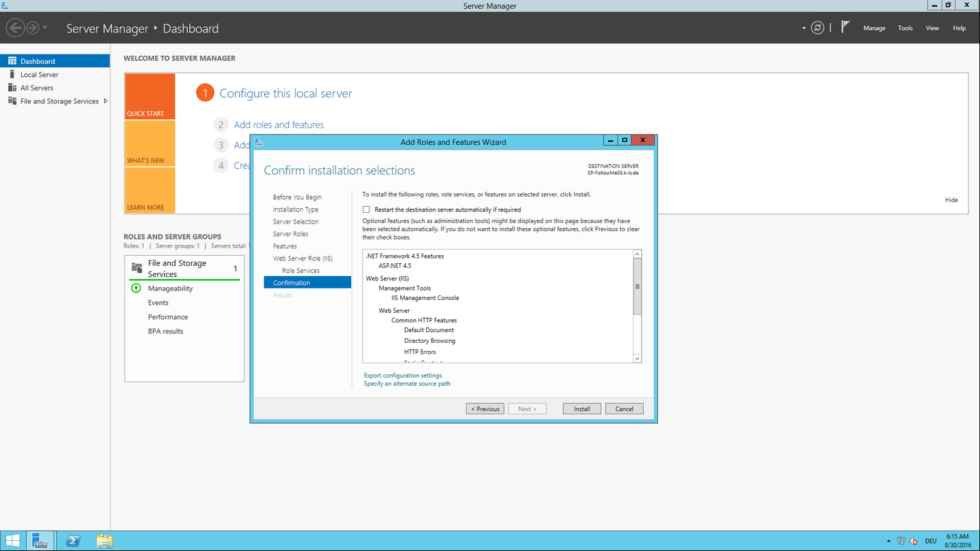Viewport: 980px width, 551px height.
Task: Open the Manage menu
Action: 875,28
